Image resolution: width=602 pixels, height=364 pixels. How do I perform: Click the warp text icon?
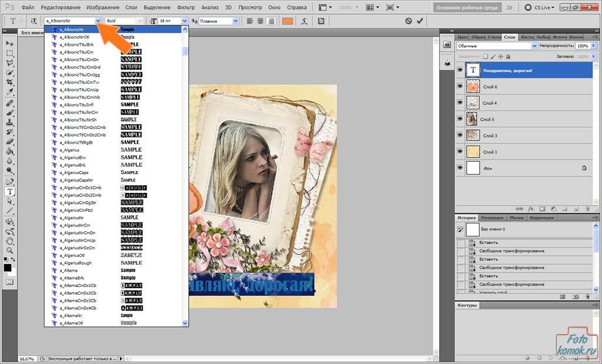pos(304,21)
